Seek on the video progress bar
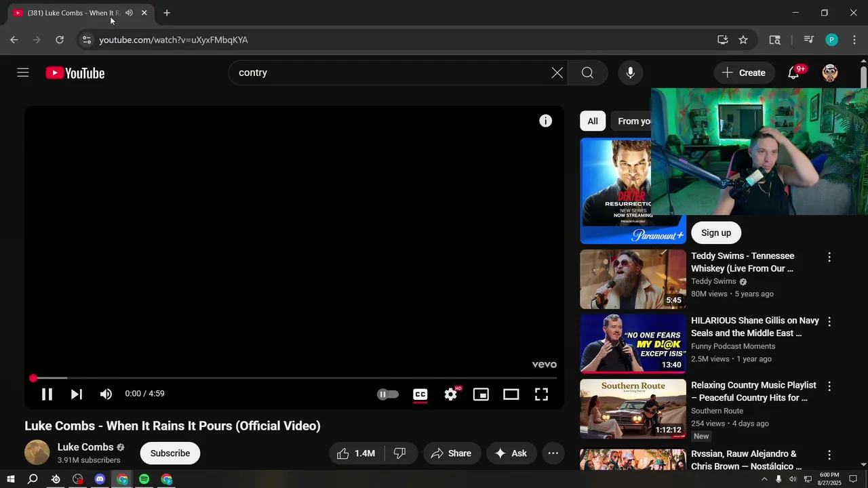Viewport: 868px width, 488px height. (x=294, y=378)
